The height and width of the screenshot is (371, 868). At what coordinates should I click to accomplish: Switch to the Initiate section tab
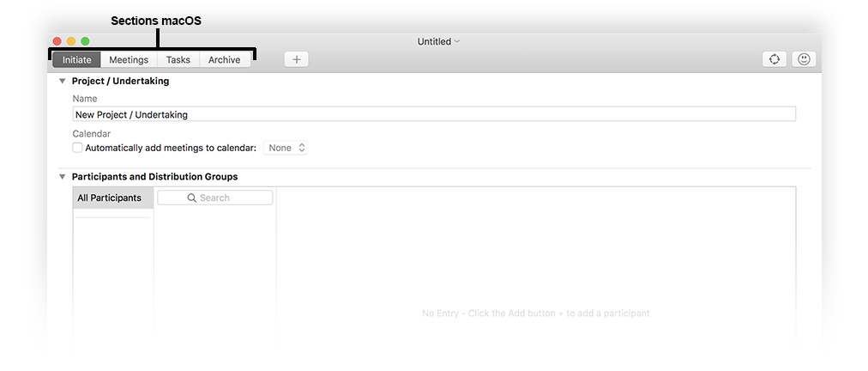click(76, 60)
